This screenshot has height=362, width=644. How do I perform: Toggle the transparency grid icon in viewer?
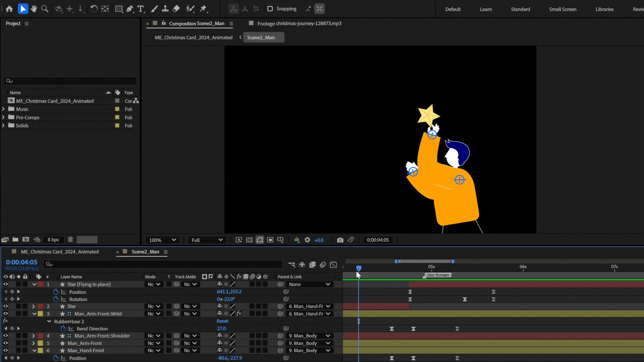pyautogui.click(x=249, y=240)
